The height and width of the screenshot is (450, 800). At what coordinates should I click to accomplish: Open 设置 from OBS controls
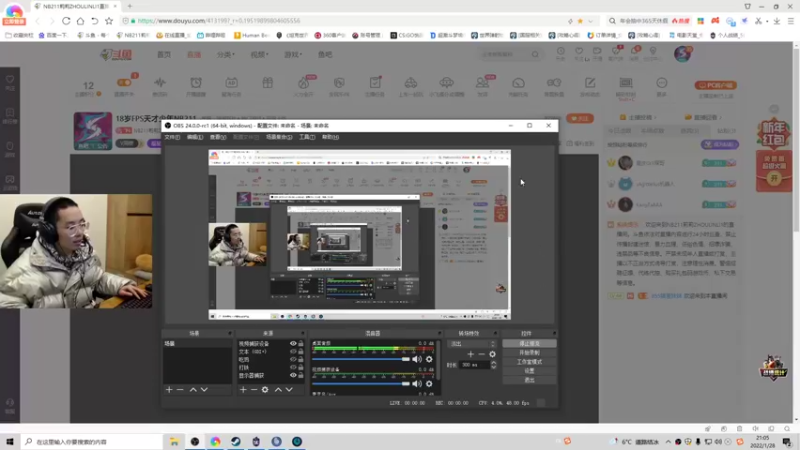pyautogui.click(x=529, y=371)
